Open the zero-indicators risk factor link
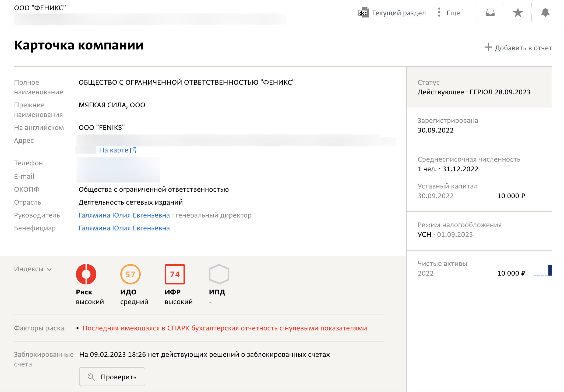This screenshot has height=392, width=564. (225, 328)
